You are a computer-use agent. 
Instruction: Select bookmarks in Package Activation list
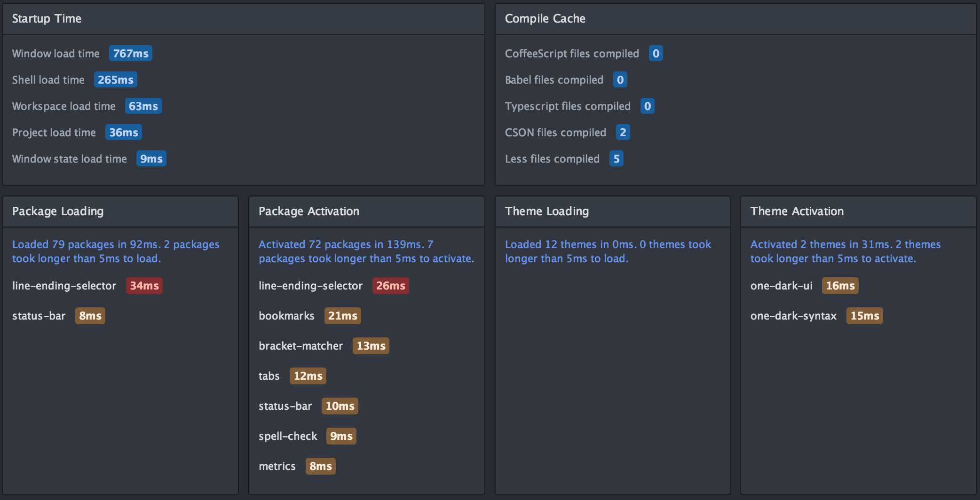[286, 316]
